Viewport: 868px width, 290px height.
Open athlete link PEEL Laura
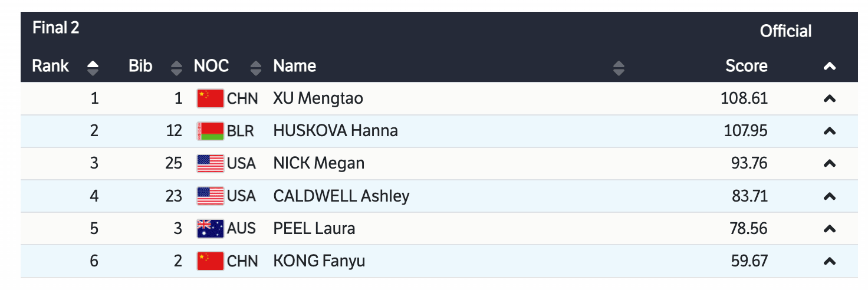314,228
